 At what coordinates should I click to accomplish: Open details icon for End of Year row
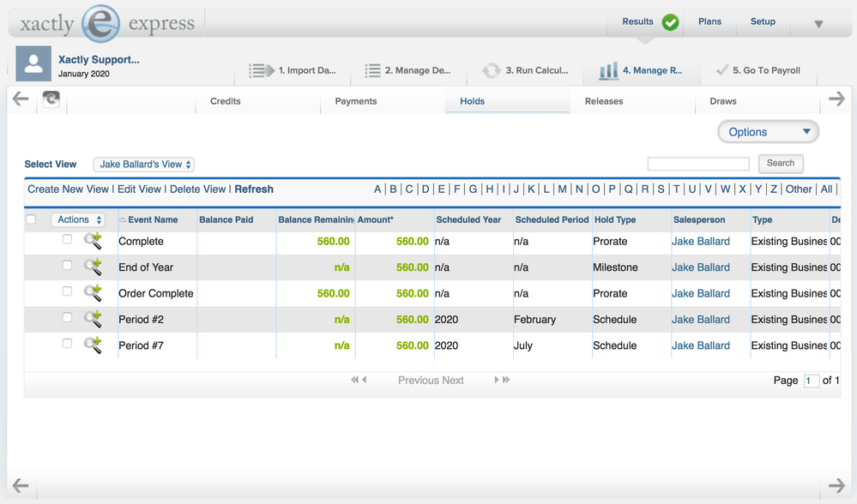click(93, 267)
